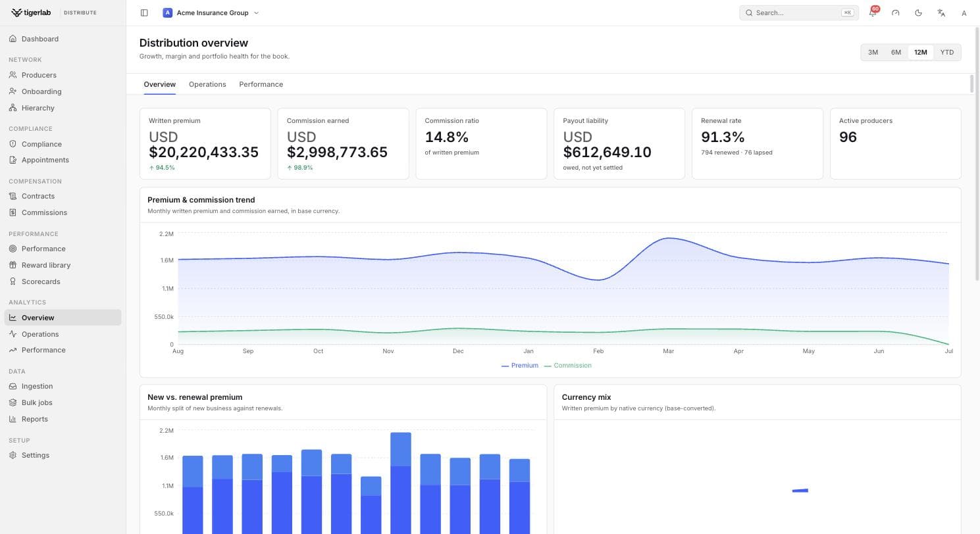Image resolution: width=980 pixels, height=534 pixels.
Task: Switch time range to YTD
Action: pos(946,52)
